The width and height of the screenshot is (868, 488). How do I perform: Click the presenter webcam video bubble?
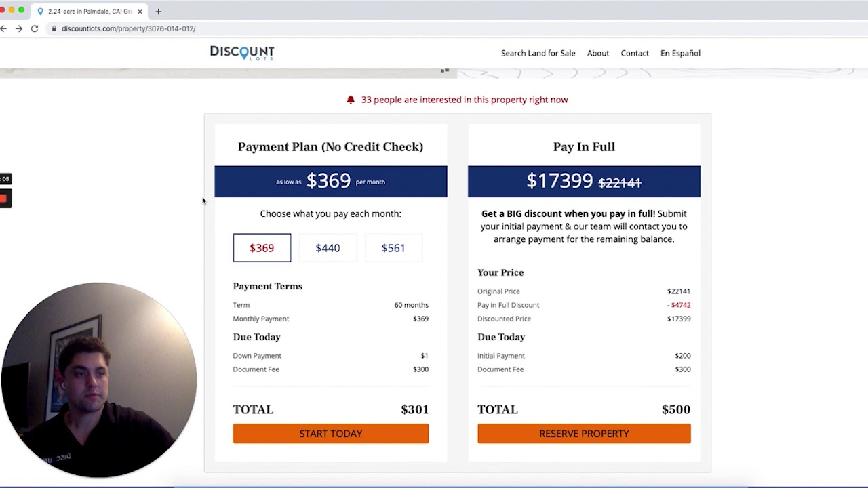tap(99, 380)
